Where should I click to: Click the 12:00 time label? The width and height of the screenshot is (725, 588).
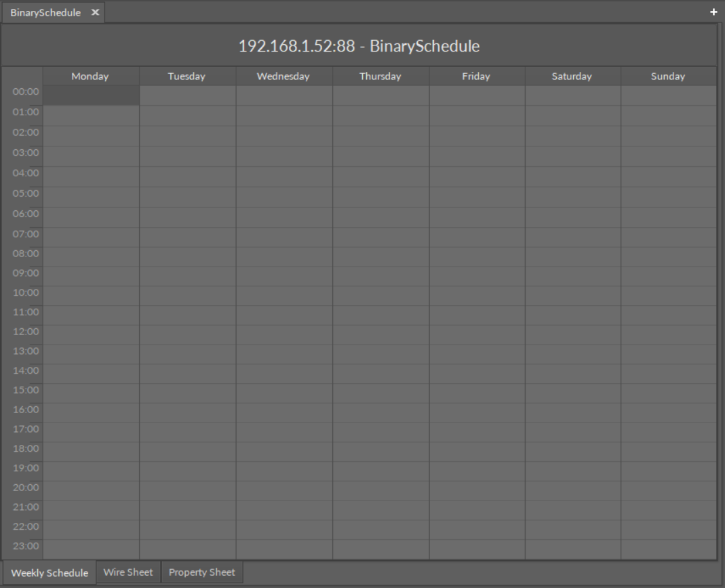(x=26, y=332)
